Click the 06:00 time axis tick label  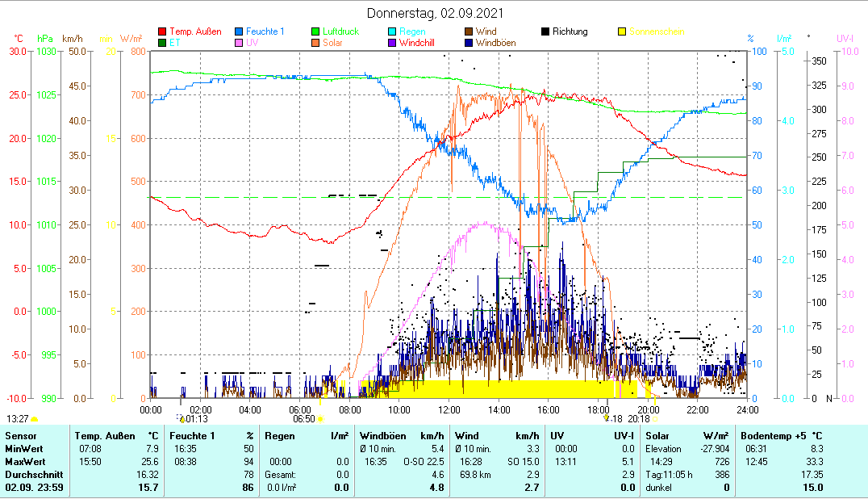click(x=299, y=410)
